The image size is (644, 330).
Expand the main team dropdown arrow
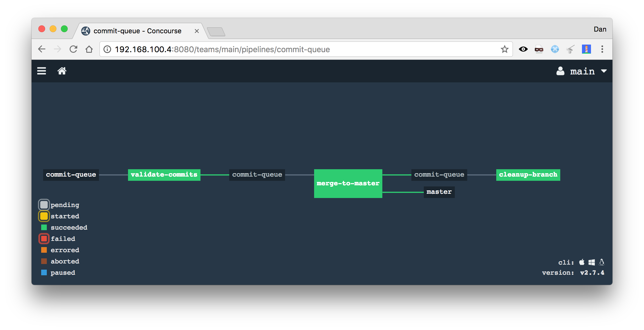click(x=604, y=71)
